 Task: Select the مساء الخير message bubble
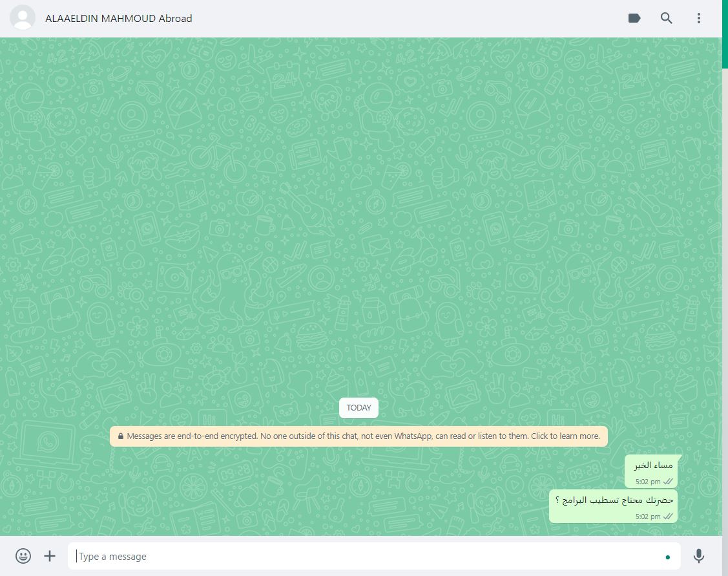tap(651, 471)
